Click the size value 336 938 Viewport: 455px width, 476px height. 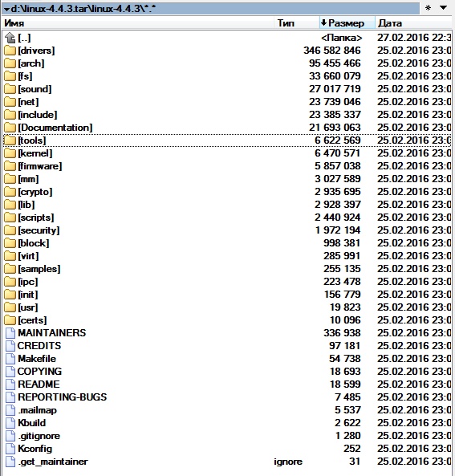click(x=342, y=332)
